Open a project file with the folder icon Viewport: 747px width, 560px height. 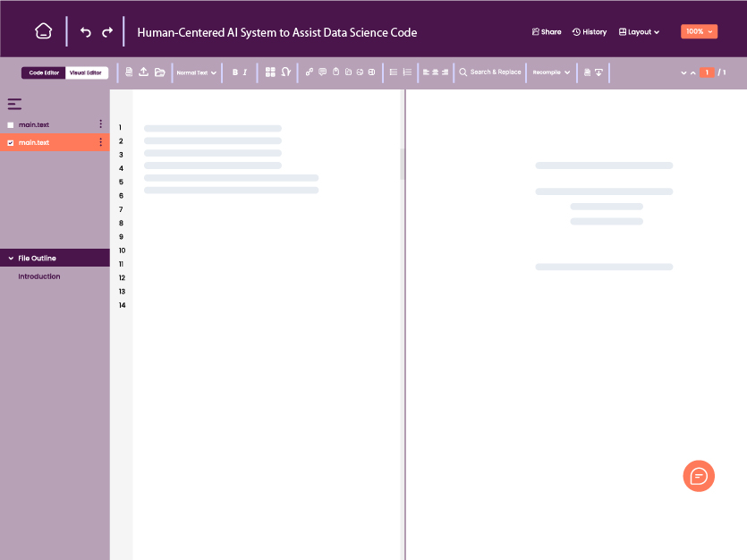pyautogui.click(x=161, y=72)
